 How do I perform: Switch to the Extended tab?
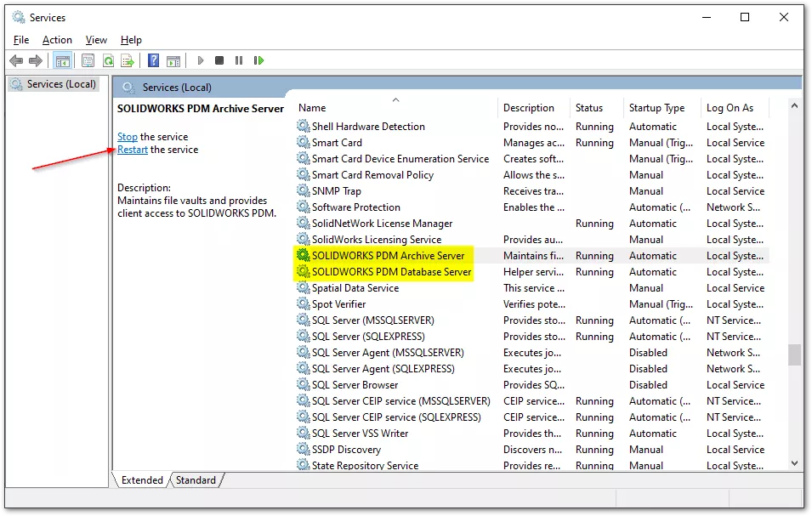142,480
